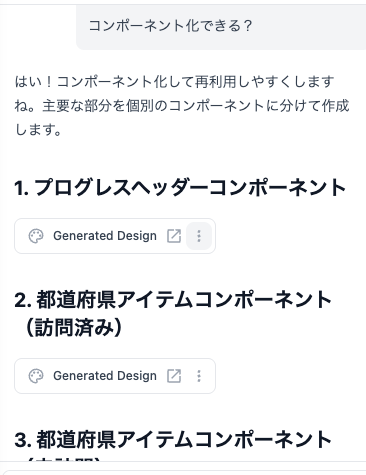Click the final reply line します。
The width and height of the screenshot is (366, 475).
tap(38, 130)
